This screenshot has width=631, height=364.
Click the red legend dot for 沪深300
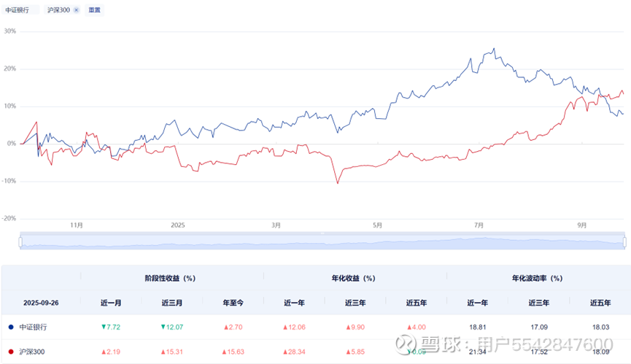click(x=11, y=352)
